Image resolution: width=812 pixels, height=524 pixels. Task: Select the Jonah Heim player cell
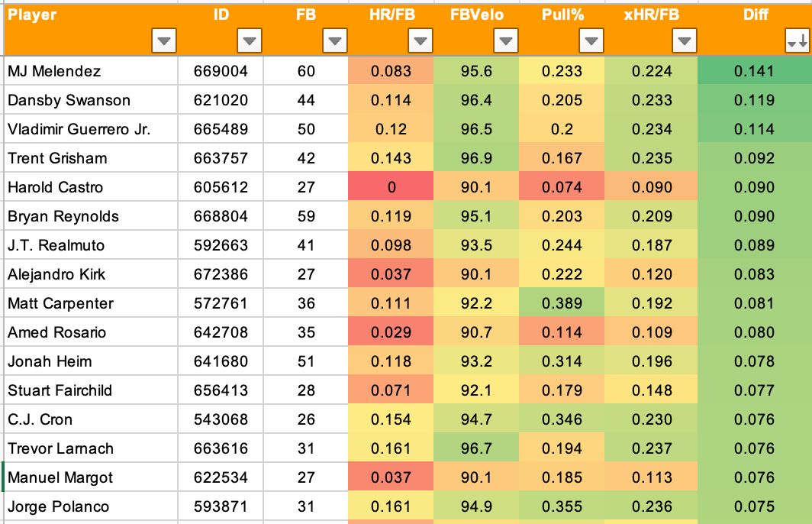click(x=91, y=361)
